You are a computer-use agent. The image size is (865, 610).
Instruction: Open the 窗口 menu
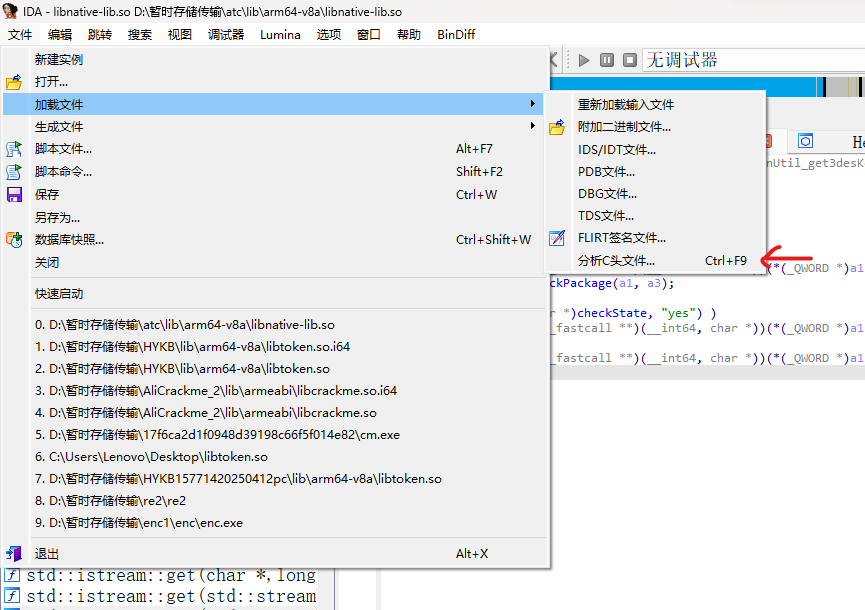click(369, 35)
